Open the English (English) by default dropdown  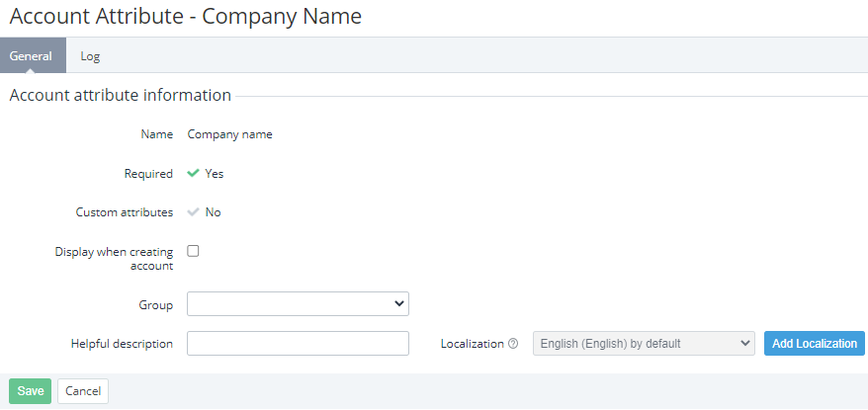tap(644, 344)
